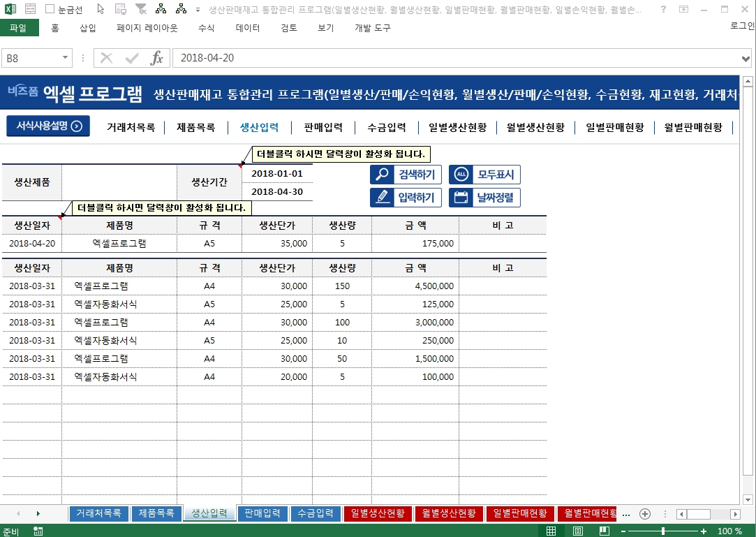Open the Name Box dropdown arrow
This screenshot has width=756, height=537.
tap(66, 58)
